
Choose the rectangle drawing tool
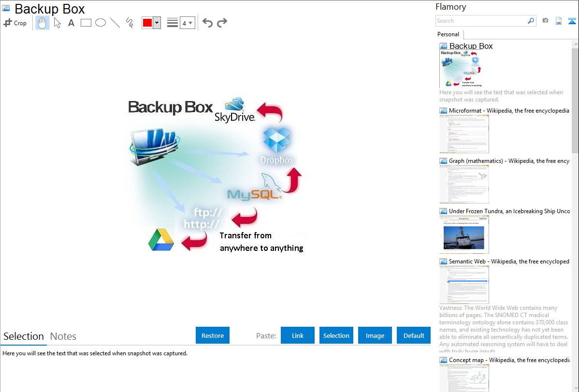86,23
